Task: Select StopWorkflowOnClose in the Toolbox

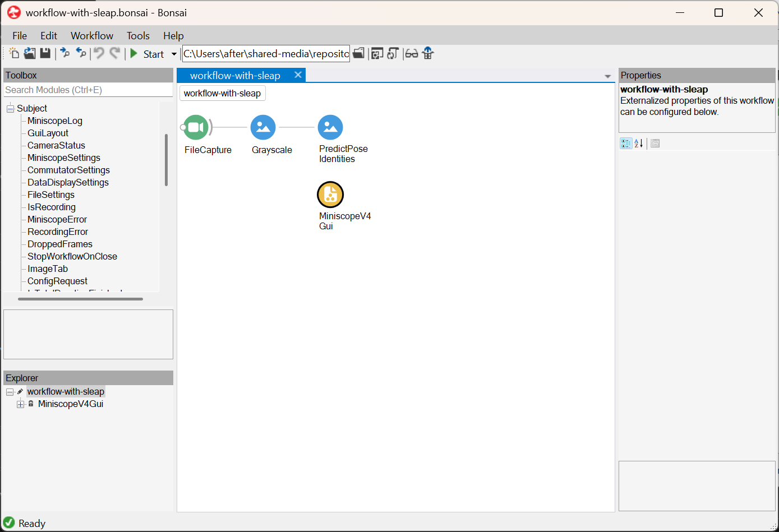Action: click(72, 257)
